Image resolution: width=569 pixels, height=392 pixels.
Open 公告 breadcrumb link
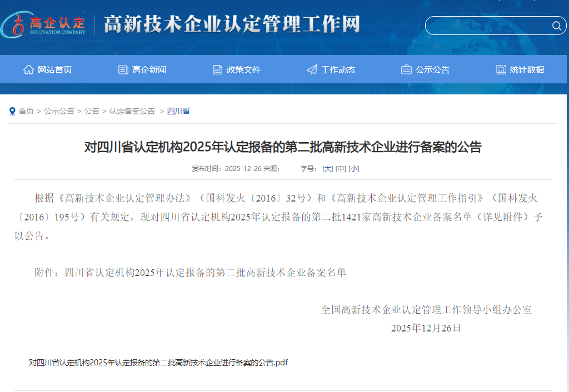click(92, 111)
